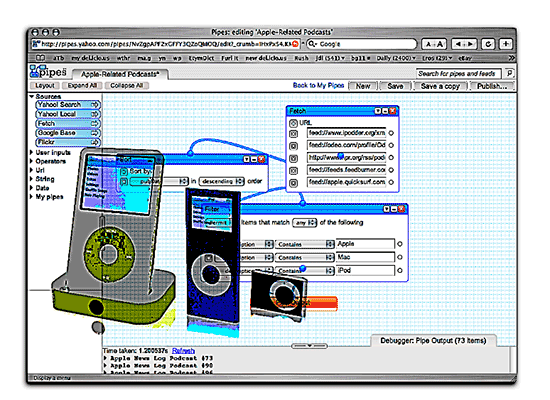Click connector circle beside npr.org feed field
The height and width of the screenshot is (400, 550).
coord(391,158)
